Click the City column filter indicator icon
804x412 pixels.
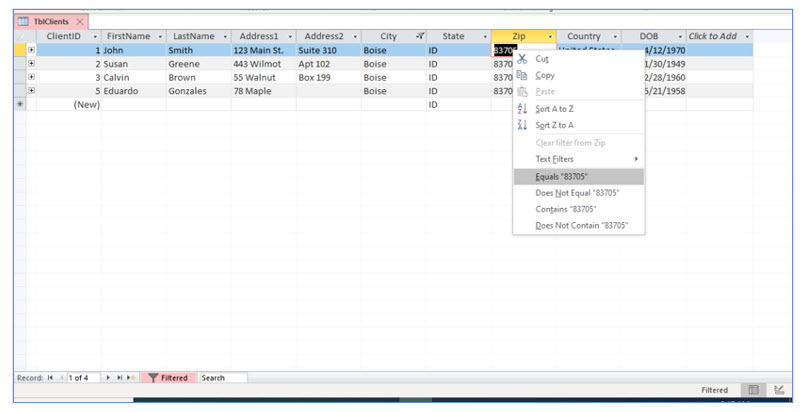[x=420, y=36]
